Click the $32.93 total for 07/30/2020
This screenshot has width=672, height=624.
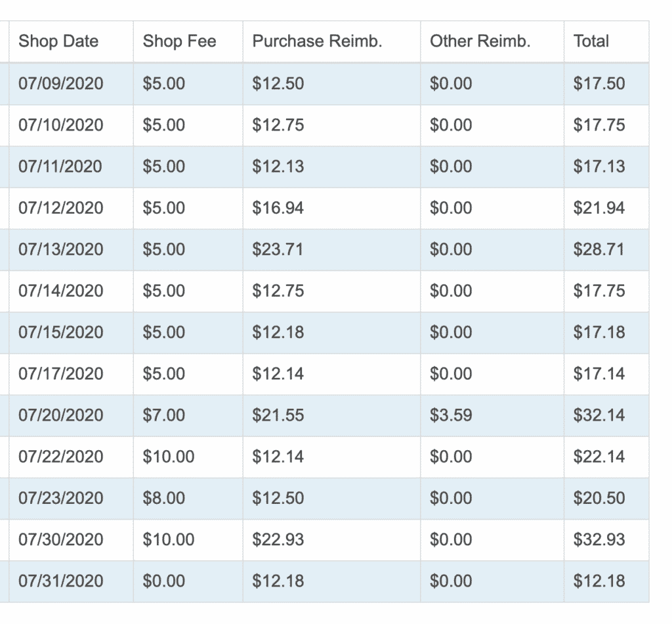tap(600, 539)
